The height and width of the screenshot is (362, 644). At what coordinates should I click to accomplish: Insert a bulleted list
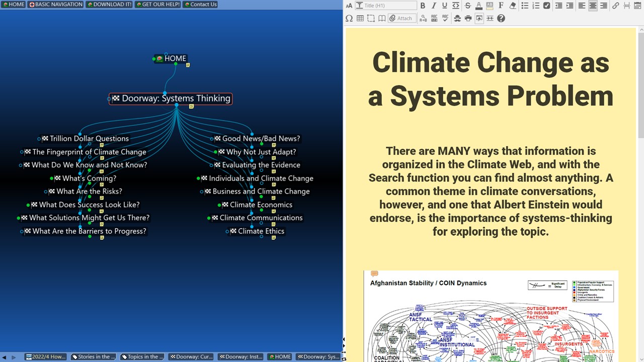pos(525,6)
